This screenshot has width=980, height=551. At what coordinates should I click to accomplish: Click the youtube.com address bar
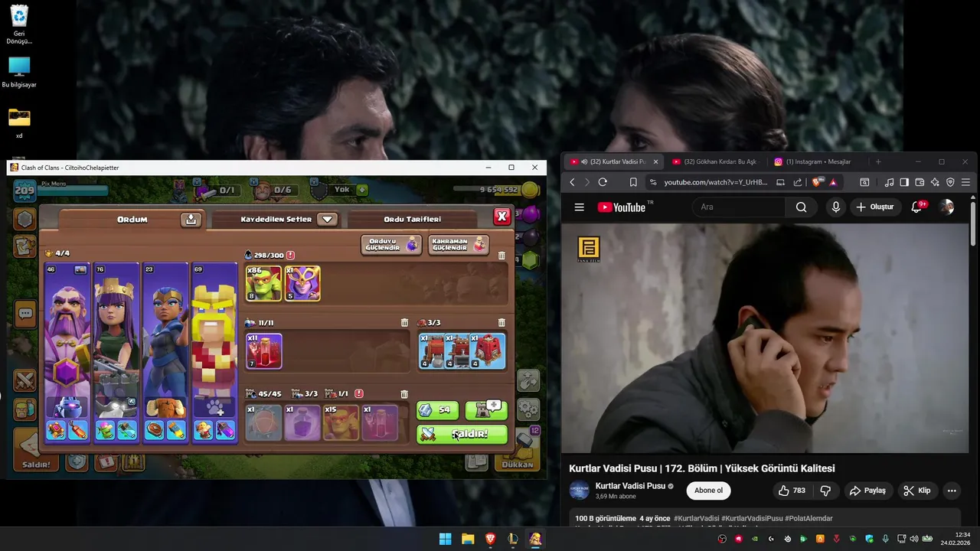coord(716,182)
